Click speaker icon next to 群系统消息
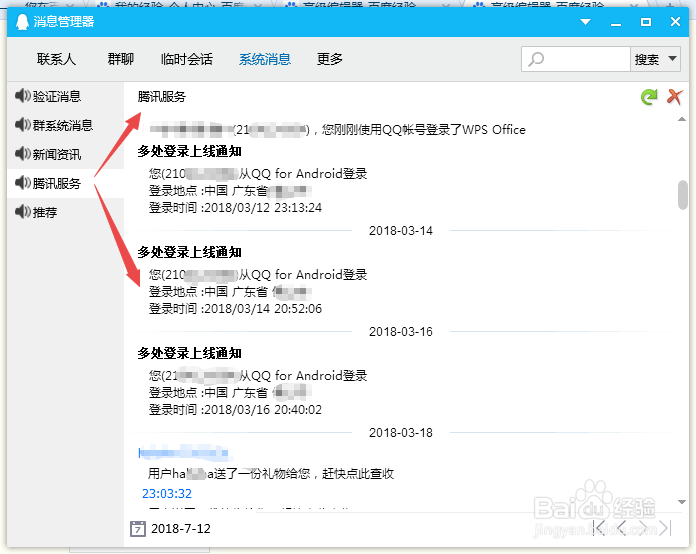696x554 pixels. pyautogui.click(x=23, y=125)
